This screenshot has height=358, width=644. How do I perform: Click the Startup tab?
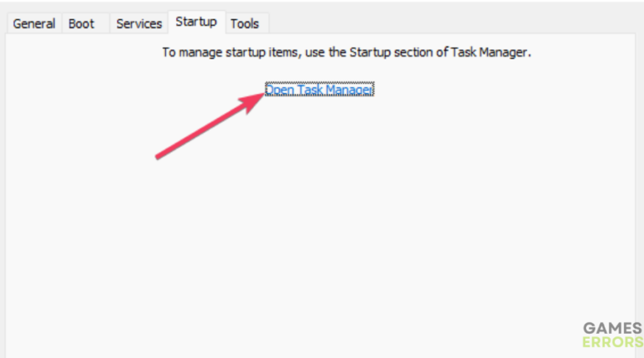[x=195, y=22]
